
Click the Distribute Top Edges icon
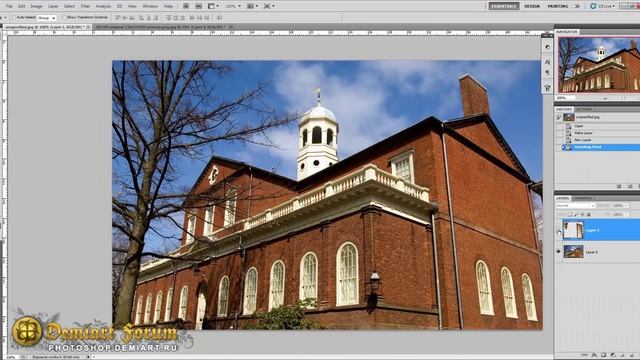tap(169, 18)
